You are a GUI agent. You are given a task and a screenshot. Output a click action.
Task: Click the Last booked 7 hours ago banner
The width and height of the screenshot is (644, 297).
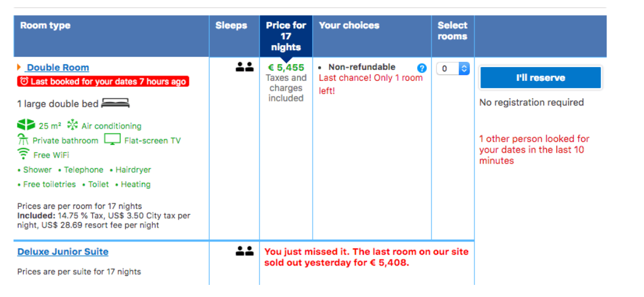click(103, 81)
